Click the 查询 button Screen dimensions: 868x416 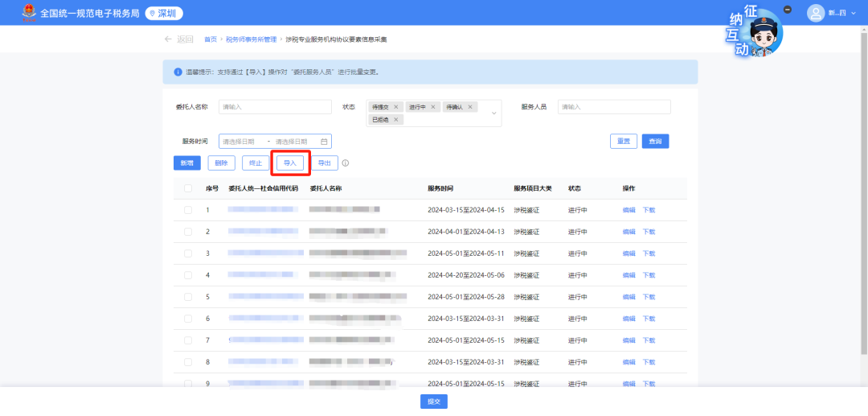pos(656,142)
